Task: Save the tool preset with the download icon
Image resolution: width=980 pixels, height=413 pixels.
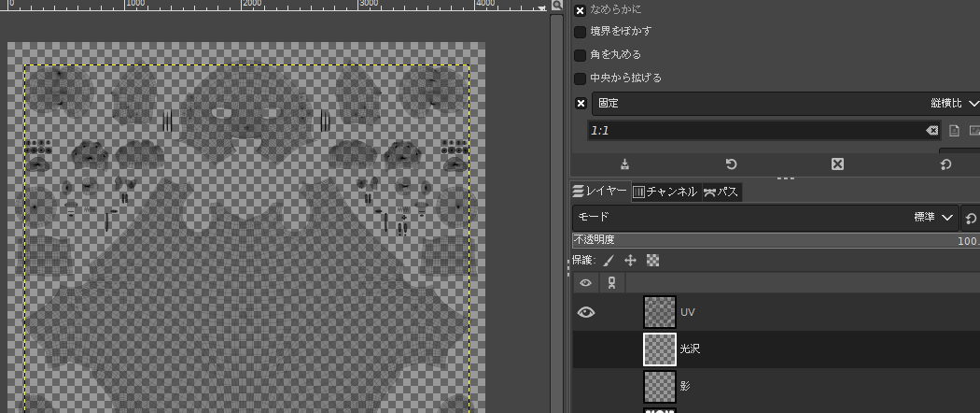Action: (x=624, y=164)
